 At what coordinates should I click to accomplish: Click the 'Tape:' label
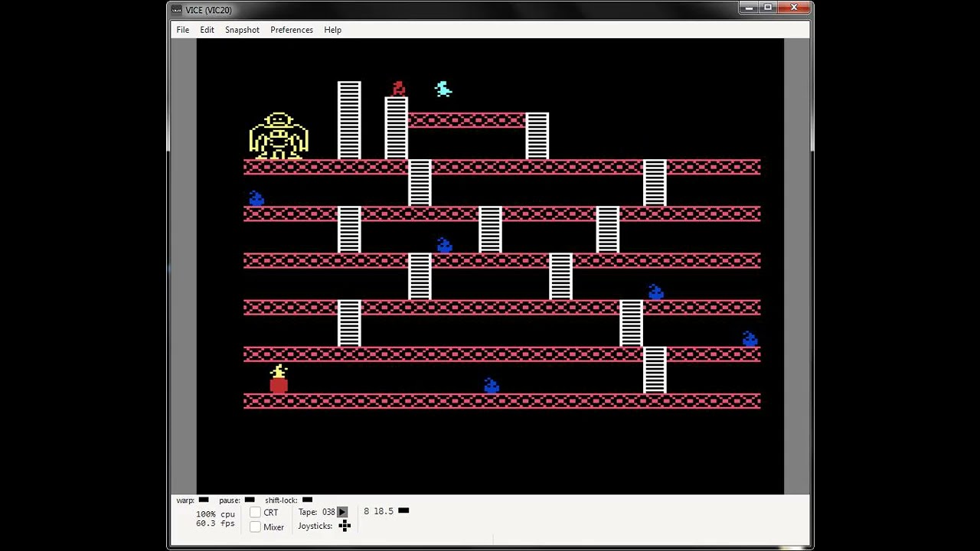pos(308,512)
